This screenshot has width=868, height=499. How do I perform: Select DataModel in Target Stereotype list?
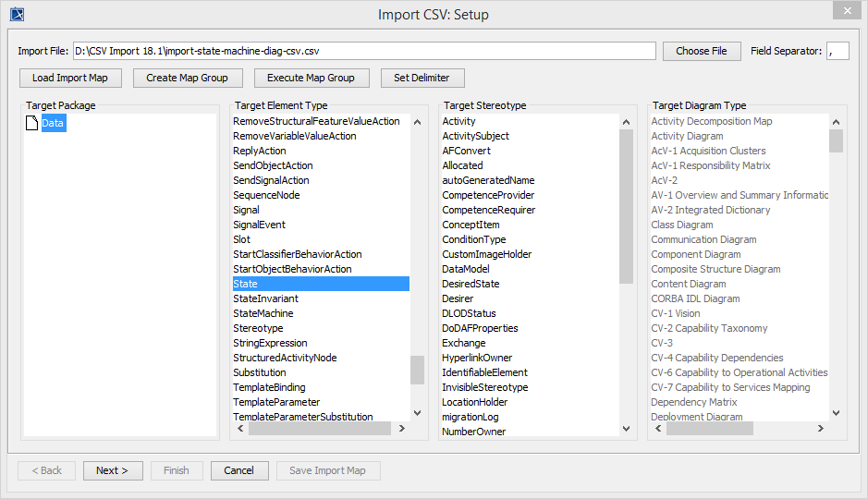pos(466,269)
